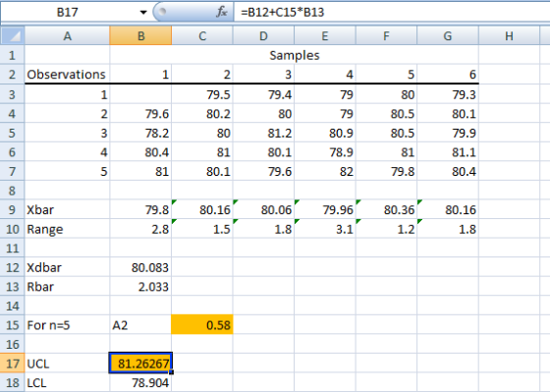This screenshot has width=550, height=392.
Task: Select cell with value 79.4
Action: pyautogui.click(x=263, y=94)
